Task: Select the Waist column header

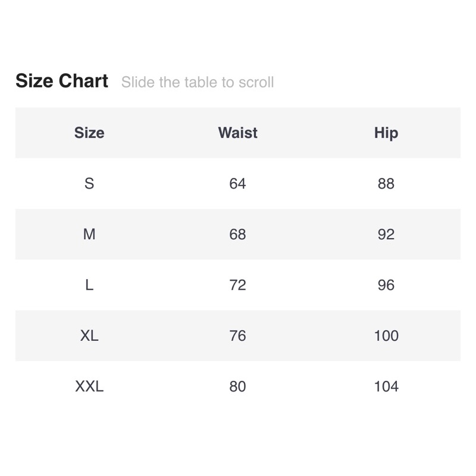Action: click(x=237, y=133)
